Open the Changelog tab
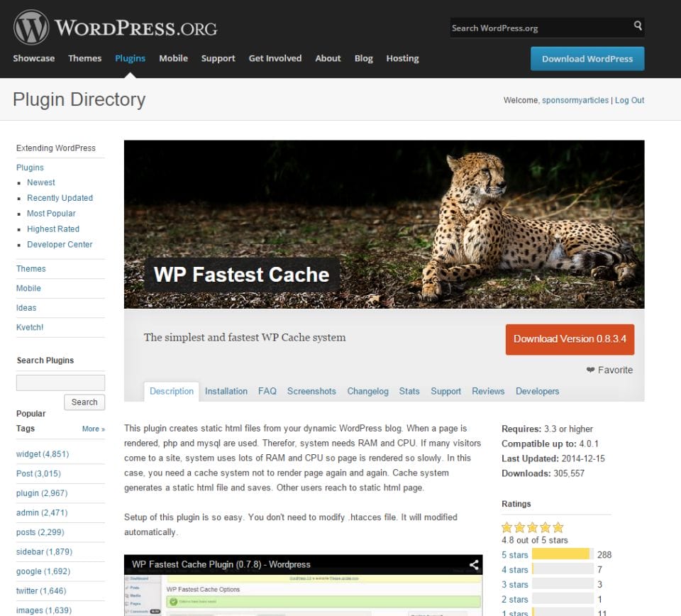681x616 pixels. 367,391
